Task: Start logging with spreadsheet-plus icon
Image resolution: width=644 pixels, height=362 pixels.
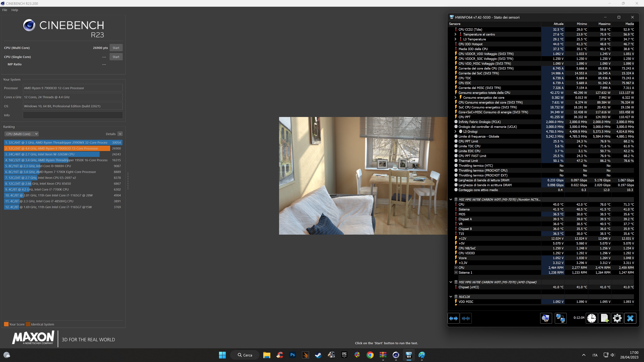Action: pos(604,318)
